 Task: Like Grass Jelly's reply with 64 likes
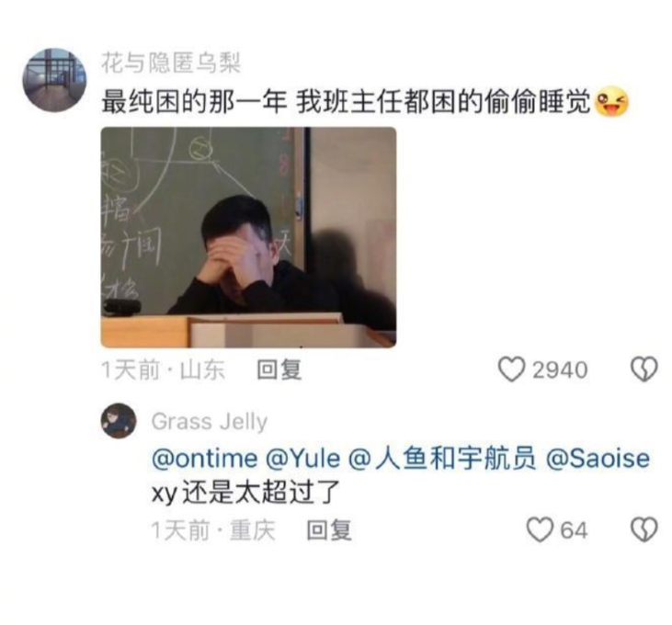(x=540, y=530)
